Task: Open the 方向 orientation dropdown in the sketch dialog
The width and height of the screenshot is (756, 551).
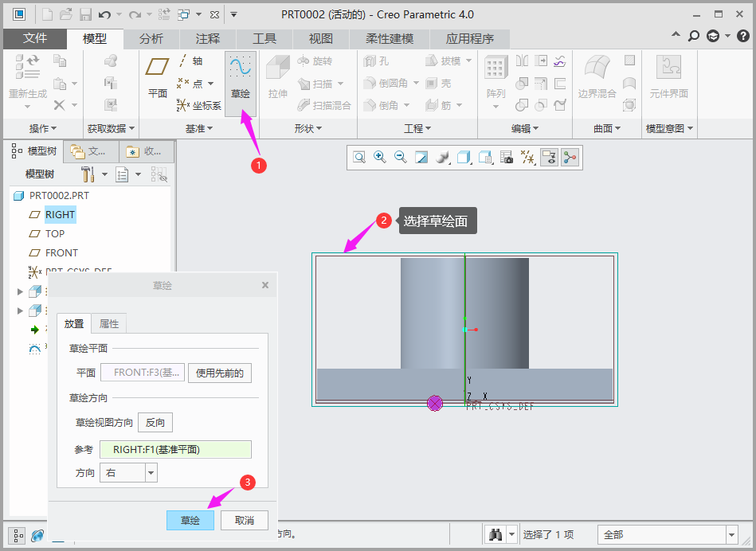Action: pyautogui.click(x=151, y=473)
